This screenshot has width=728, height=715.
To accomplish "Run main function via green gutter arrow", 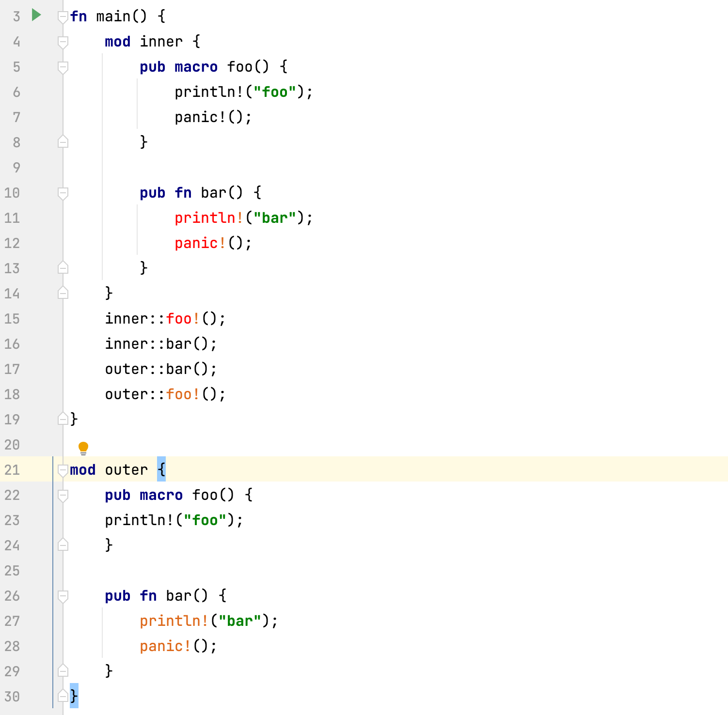I will (x=36, y=16).
